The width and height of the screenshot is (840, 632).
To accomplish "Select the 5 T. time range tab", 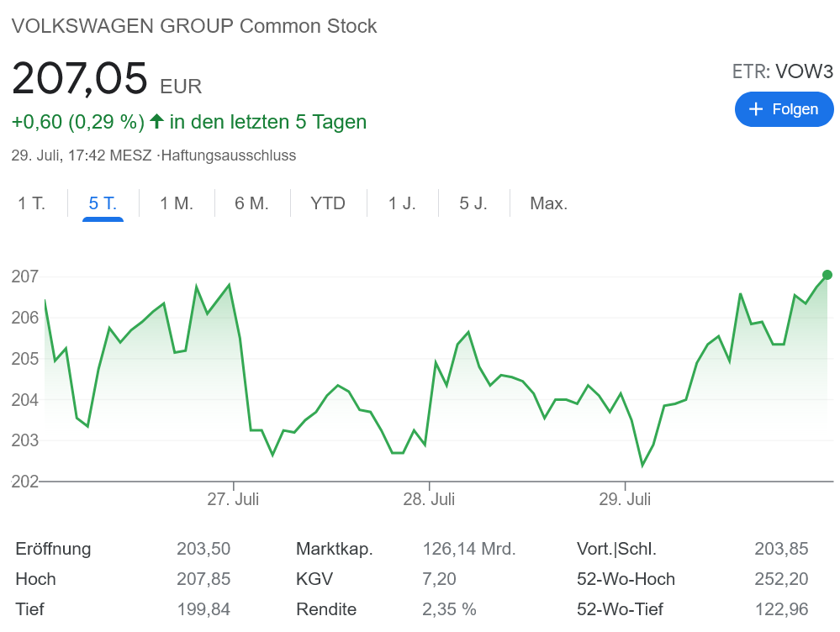I will (x=103, y=203).
